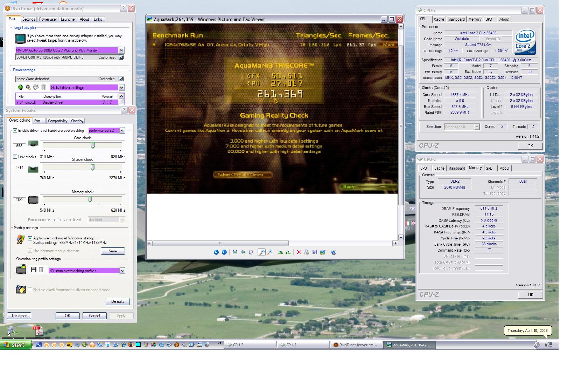The width and height of the screenshot is (588, 368).
Task: Open Global driver settings dropdown
Action: click(121, 88)
